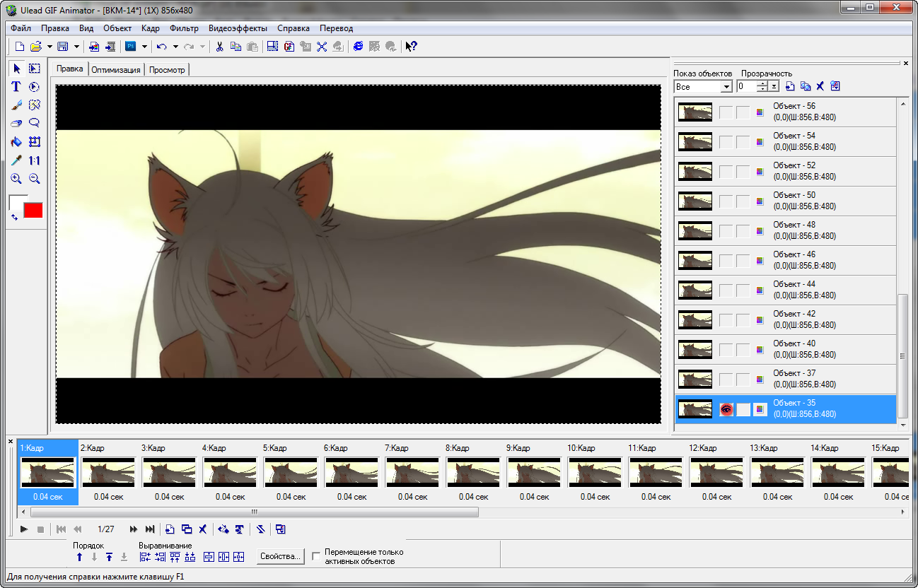Select the Transform tool
The image size is (918, 588).
coord(34,142)
